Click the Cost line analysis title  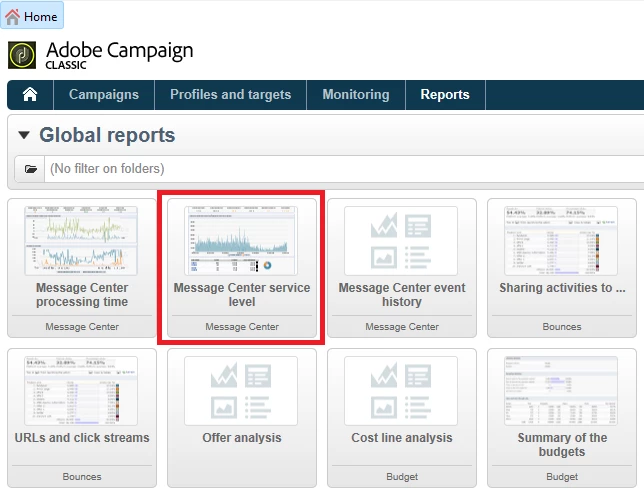[x=402, y=438]
